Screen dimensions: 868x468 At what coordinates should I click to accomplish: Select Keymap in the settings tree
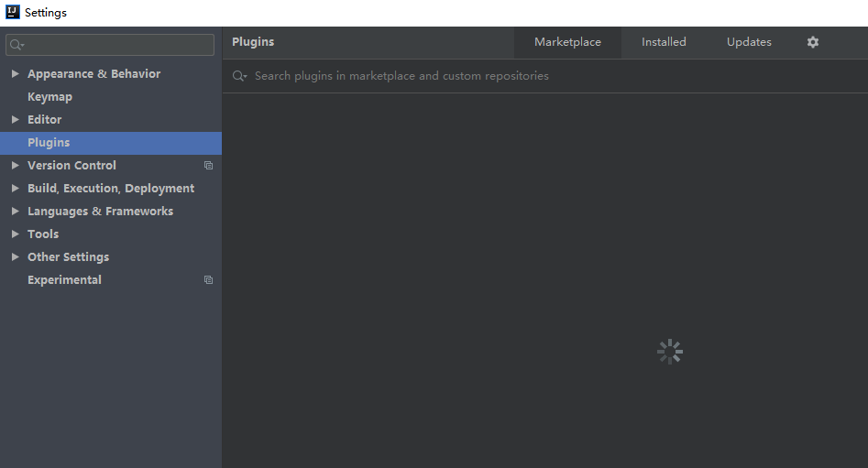coord(49,97)
